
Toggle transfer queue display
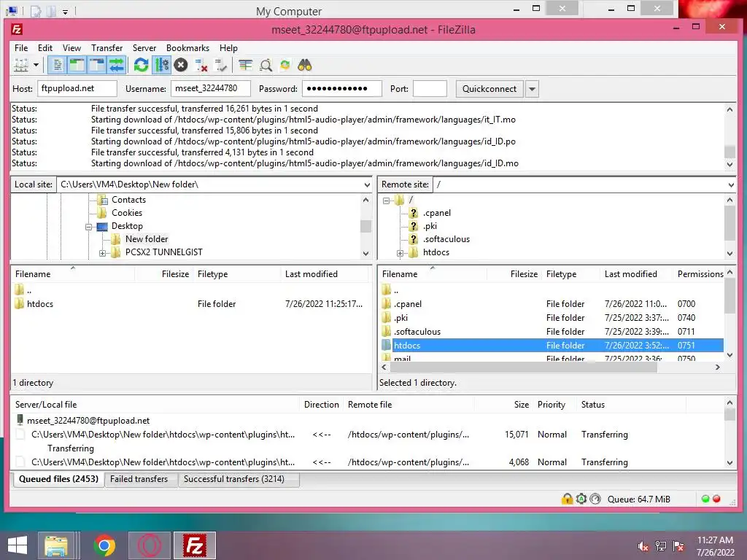click(x=116, y=65)
